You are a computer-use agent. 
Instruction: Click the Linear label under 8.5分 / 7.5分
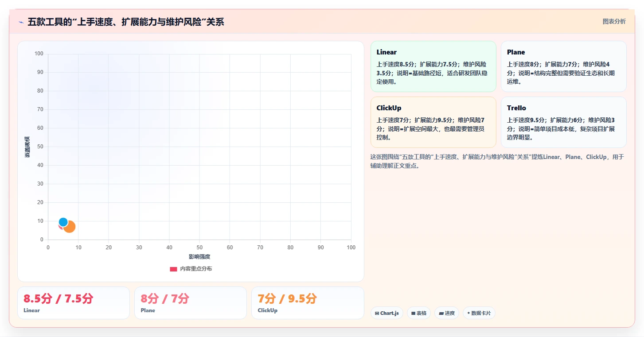coord(31,310)
